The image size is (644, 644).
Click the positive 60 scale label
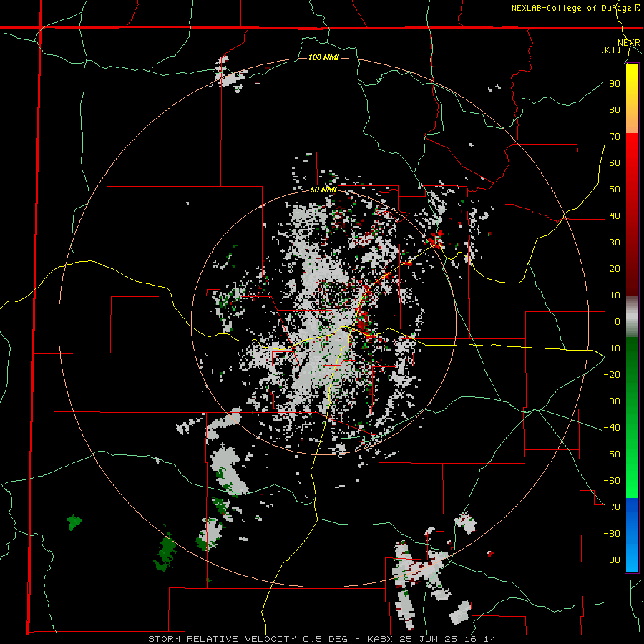[x=615, y=162]
